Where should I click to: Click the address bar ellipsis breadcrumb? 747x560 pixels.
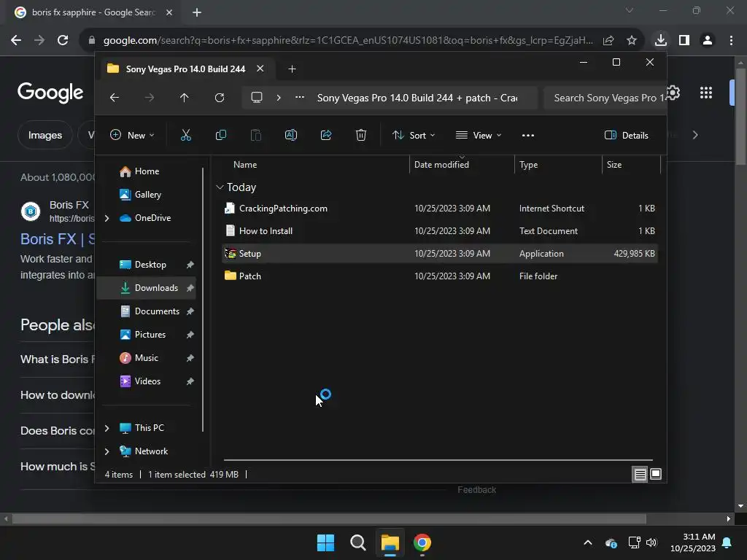pyautogui.click(x=300, y=98)
